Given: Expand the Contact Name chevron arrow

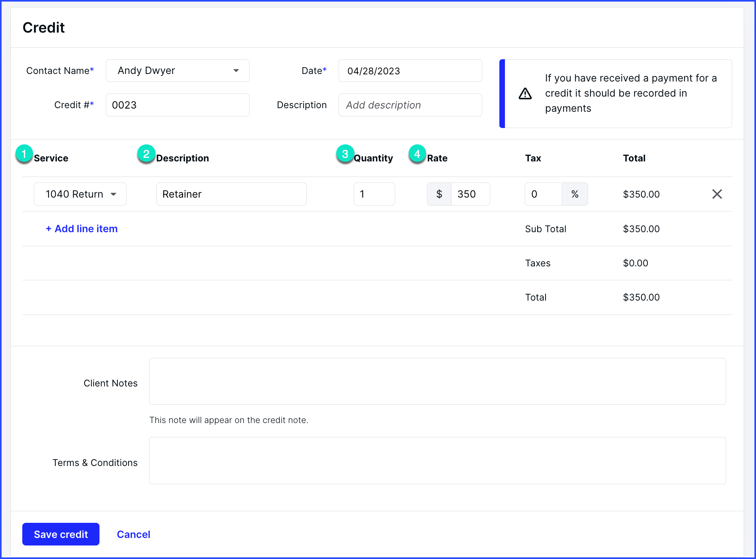Looking at the screenshot, I should [236, 70].
